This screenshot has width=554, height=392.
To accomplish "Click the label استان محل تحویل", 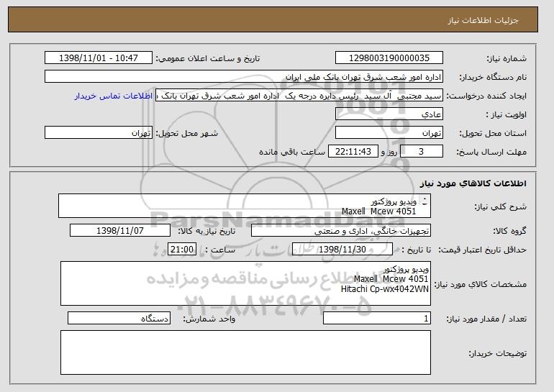I will 493,133.
